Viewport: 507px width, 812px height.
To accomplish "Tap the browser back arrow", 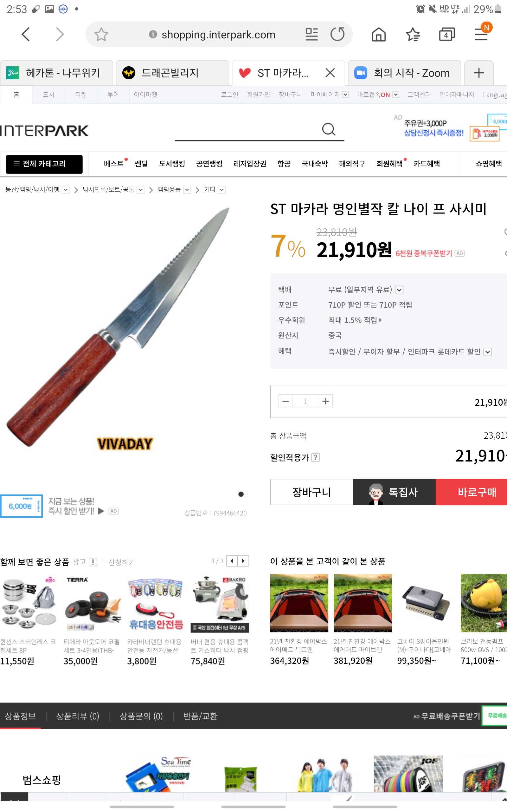I will 26,34.
